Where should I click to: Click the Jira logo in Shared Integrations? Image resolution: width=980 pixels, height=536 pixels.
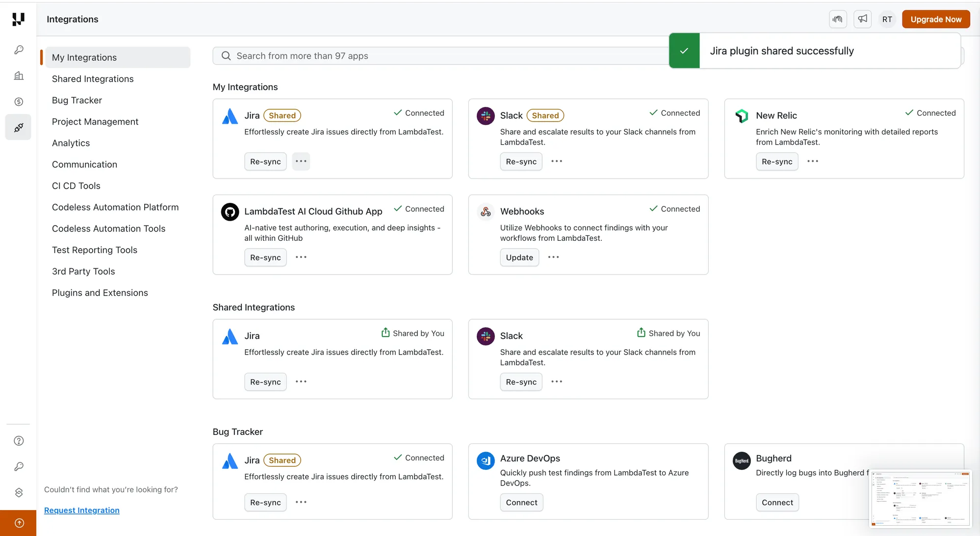pos(230,336)
